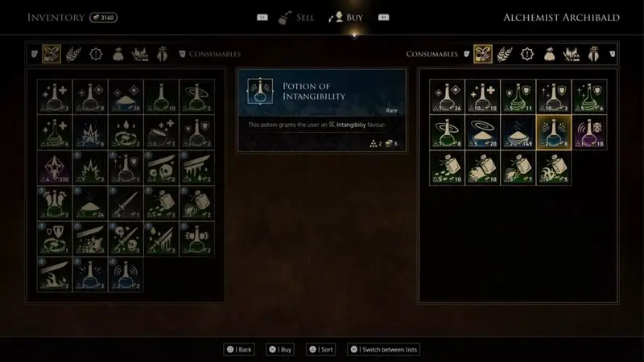Click Switch between lists button

(x=384, y=349)
